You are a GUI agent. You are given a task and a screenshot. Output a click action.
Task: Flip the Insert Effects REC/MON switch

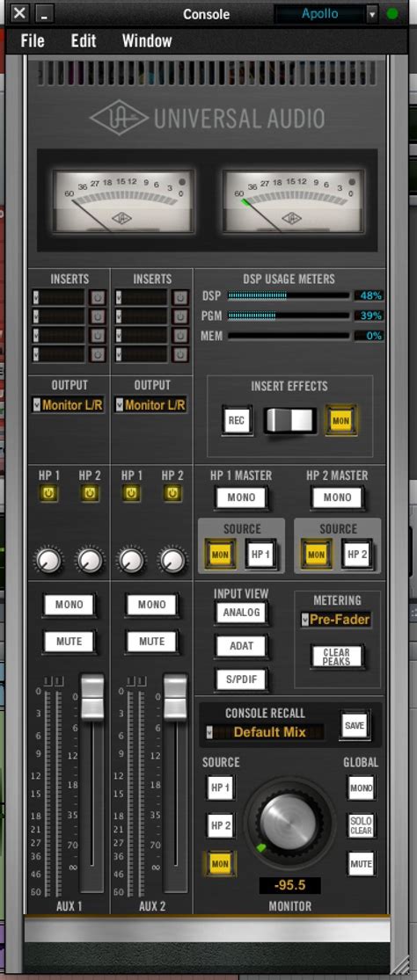point(290,421)
